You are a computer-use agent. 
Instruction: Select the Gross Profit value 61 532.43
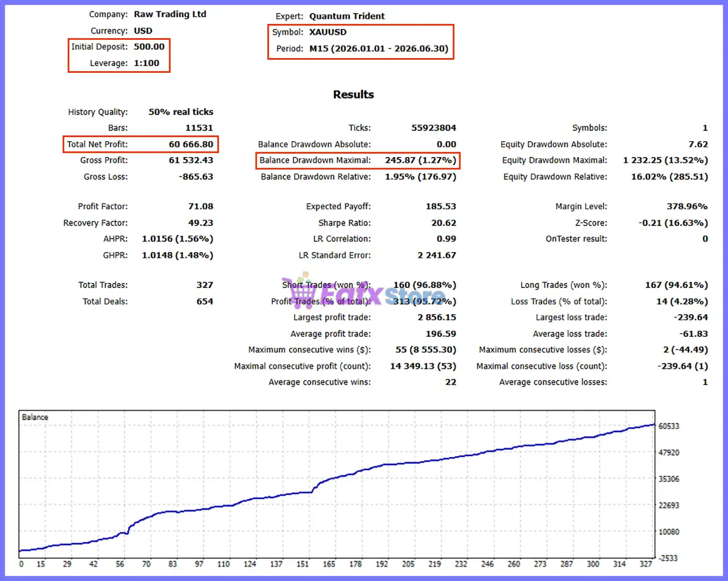[191, 160]
